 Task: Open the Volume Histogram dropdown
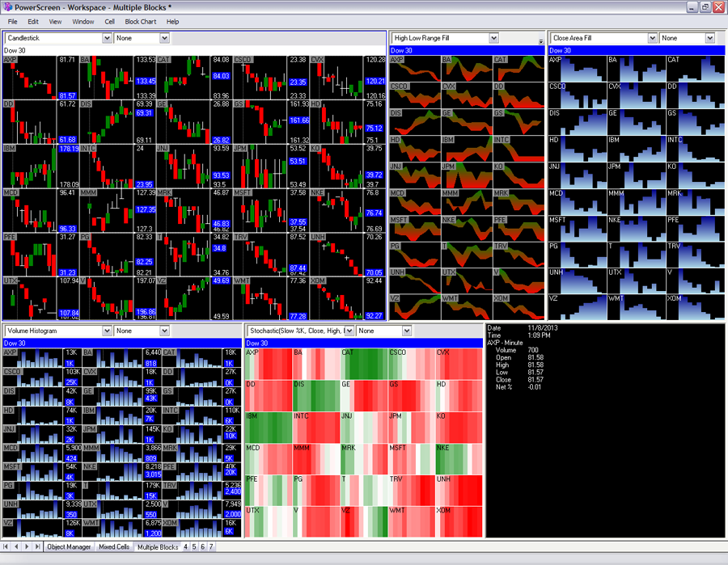coord(107,331)
